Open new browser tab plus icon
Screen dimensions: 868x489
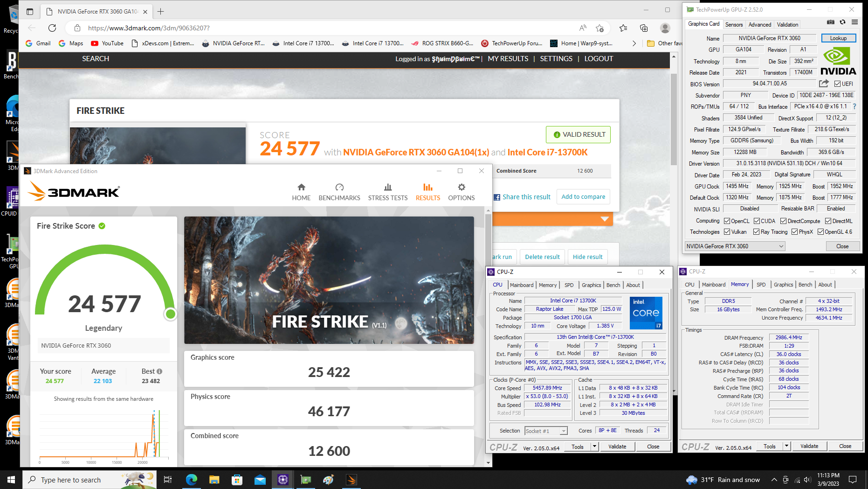click(x=161, y=11)
